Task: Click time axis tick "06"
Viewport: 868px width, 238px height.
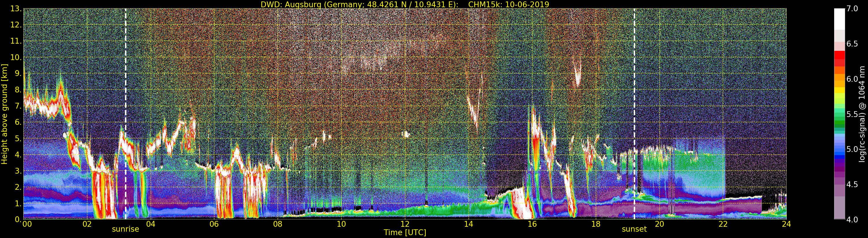Action: point(214,224)
